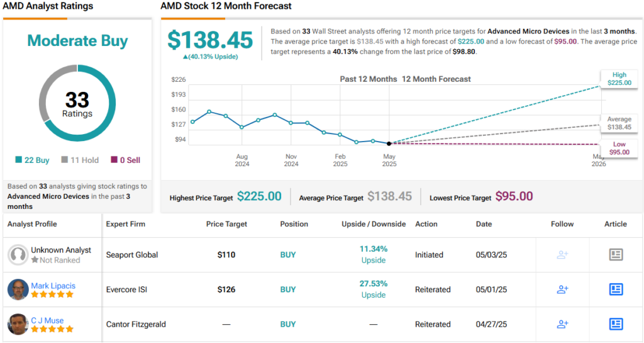Sort by Price Target column header
The width and height of the screenshot is (644, 343).
pos(226,224)
